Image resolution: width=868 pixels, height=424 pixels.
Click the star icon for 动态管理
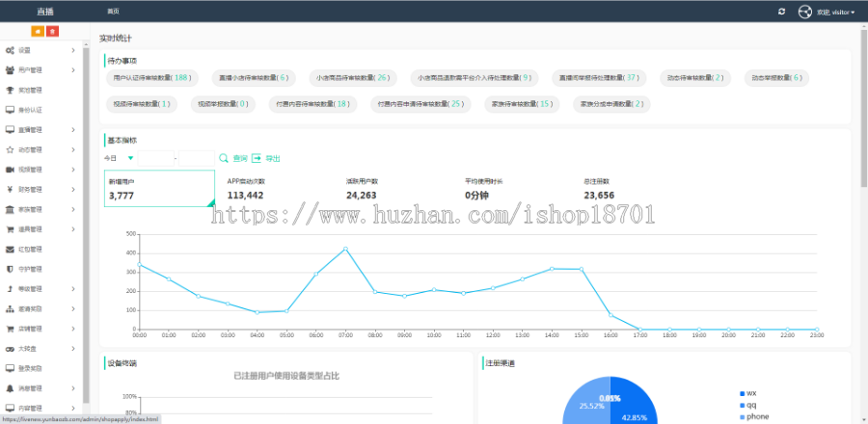pyautogui.click(x=10, y=149)
